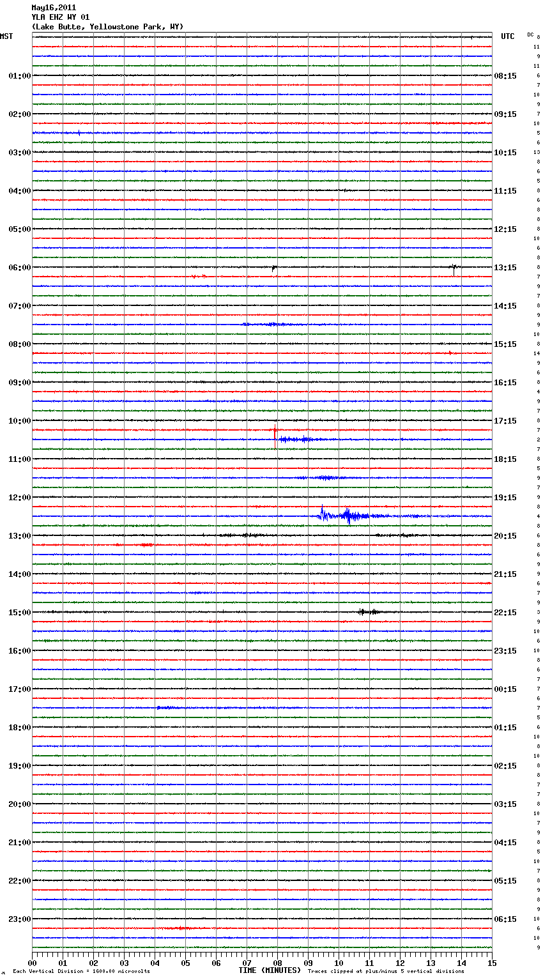Select the 19:00 MST time label

point(20,766)
